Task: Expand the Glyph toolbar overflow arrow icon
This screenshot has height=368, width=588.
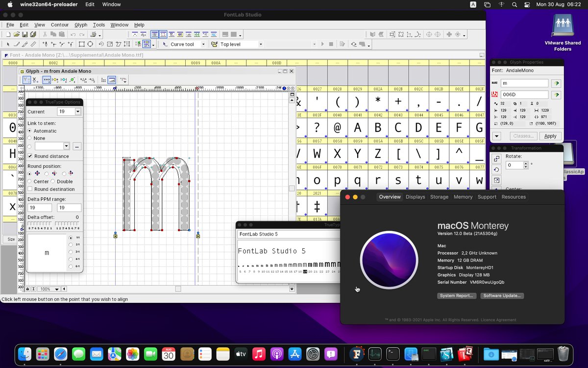Action: point(123,79)
